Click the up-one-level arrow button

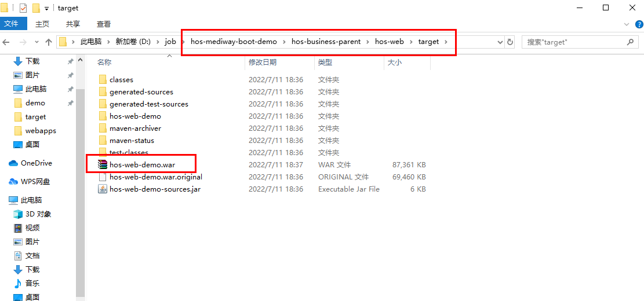click(49, 42)
